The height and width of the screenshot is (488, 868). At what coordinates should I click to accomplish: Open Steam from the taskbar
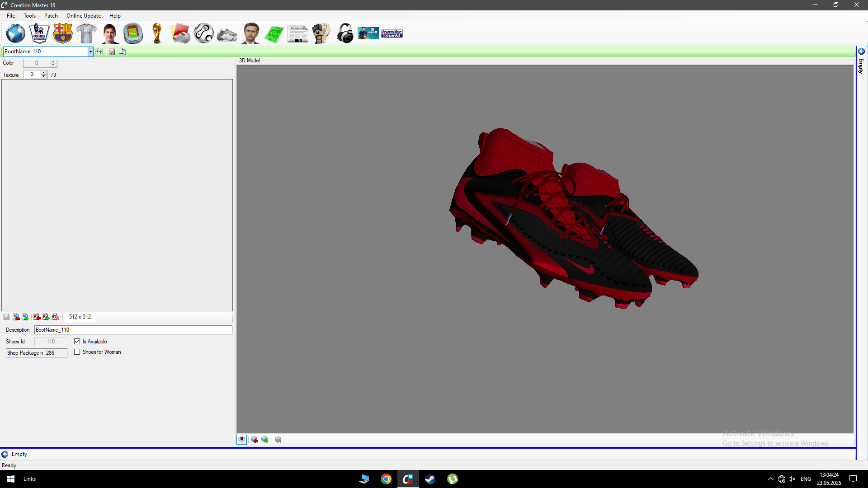pos(430,479)
